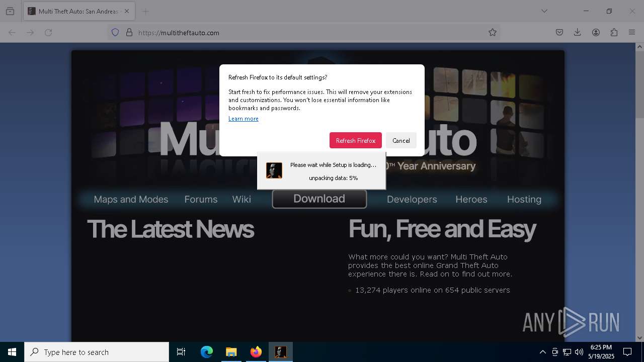This screenshot has height=362, width=644.
Task: Open the notification center icon
Action: pyautogui.click(x=627, y=352)
